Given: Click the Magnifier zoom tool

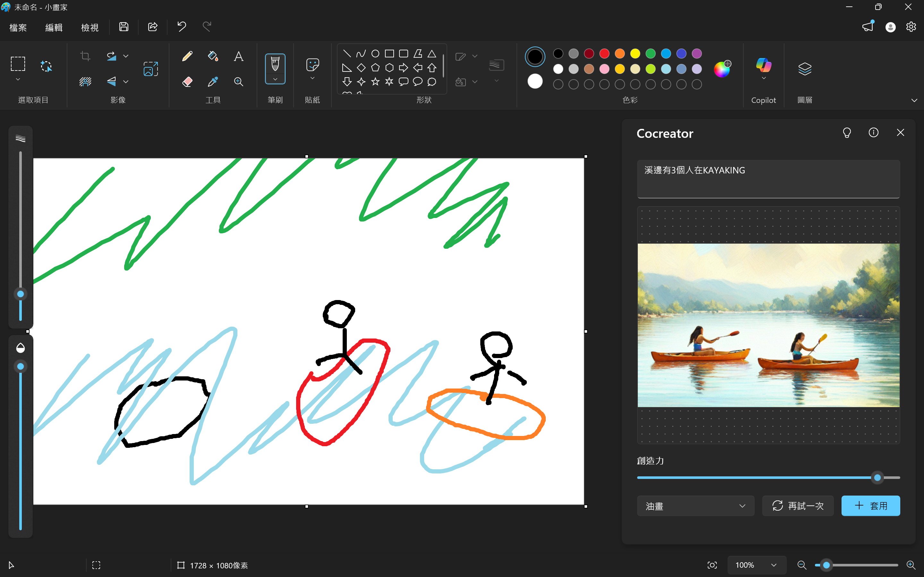Looking at the screenshot, I should (x=239, y=82).
